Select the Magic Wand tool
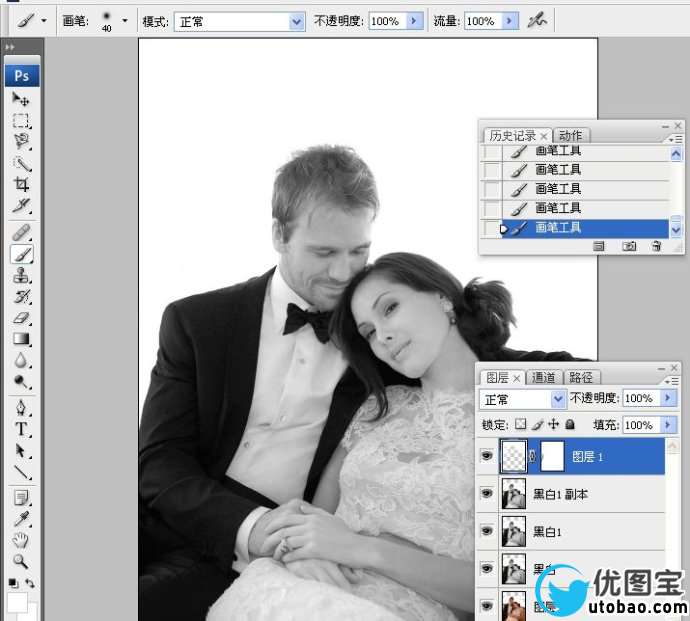The height and width of the screenshot is (621, 690). [21, 163]
